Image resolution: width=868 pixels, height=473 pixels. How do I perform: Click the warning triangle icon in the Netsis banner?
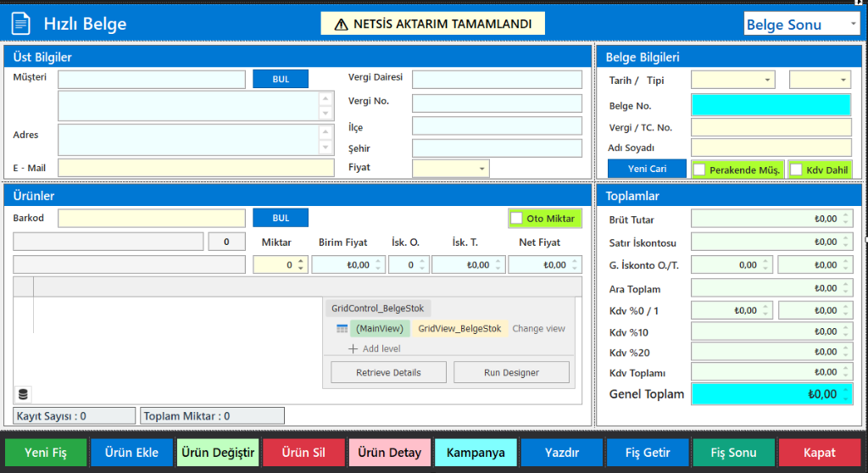pos(342,25)
